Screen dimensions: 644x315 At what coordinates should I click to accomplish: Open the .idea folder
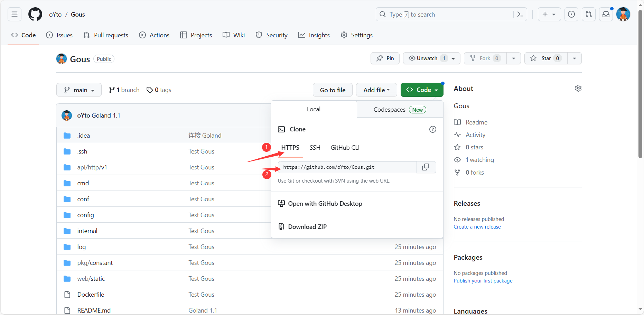[x=84, y=136]
